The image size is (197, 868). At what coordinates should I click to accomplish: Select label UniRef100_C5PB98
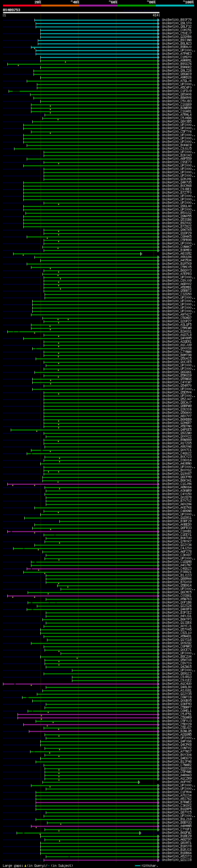click(x=177, y=240)
